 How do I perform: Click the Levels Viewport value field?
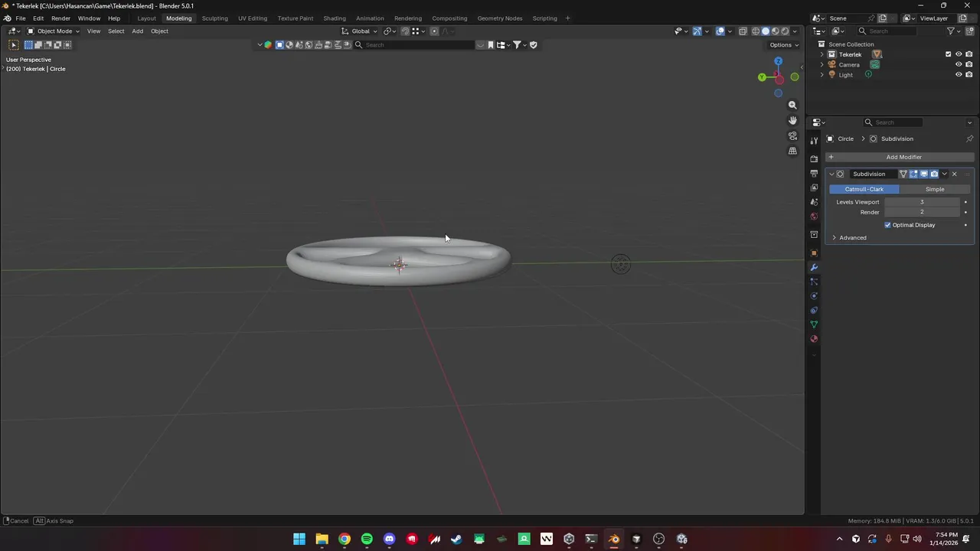pos(922,202)
